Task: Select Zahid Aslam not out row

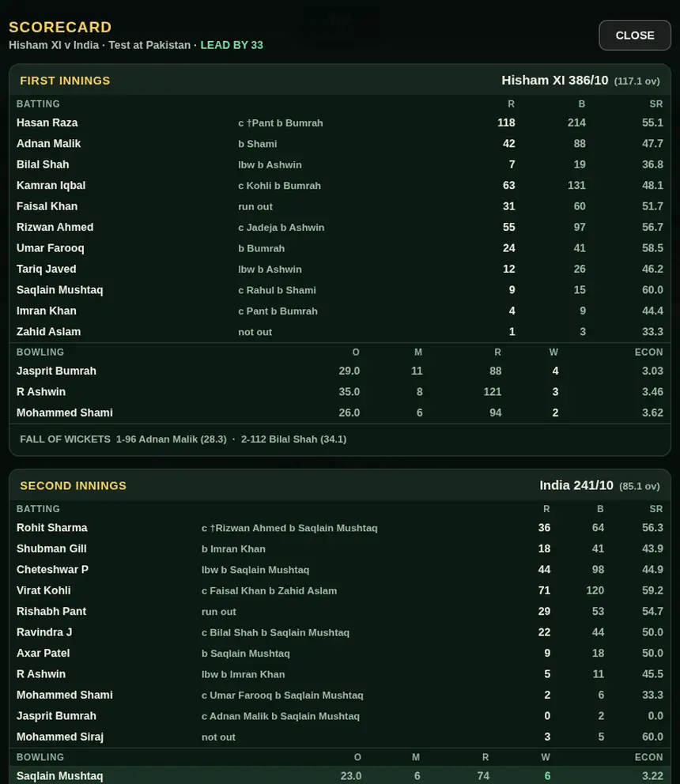Action: pyautogui.click(x=340, y=332)
